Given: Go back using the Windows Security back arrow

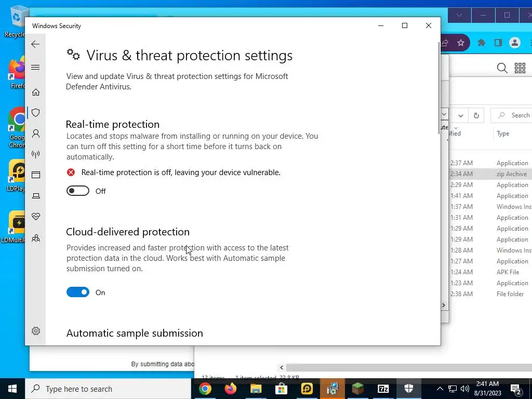Looking at the screenshot, I should [x=35, y=44].
